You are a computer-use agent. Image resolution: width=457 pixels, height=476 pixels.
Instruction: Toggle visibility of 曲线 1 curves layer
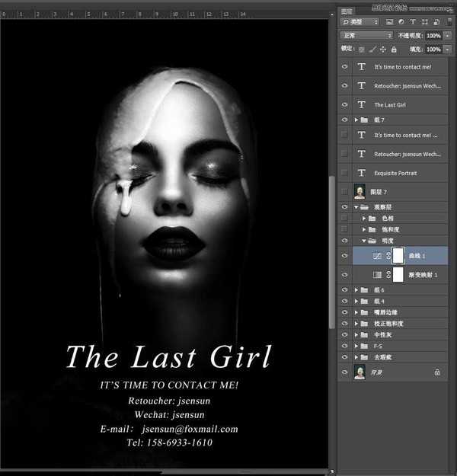tap(345, 256)
